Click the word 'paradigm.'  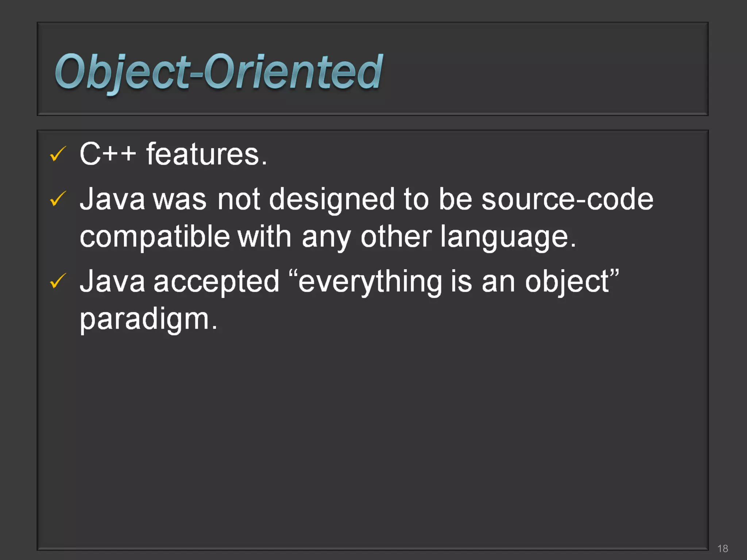pyautogui.click(x=148, y=320)
